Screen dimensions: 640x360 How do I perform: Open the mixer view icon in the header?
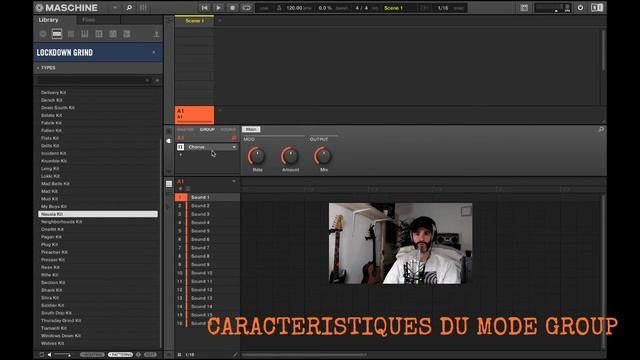coord(143,8)
